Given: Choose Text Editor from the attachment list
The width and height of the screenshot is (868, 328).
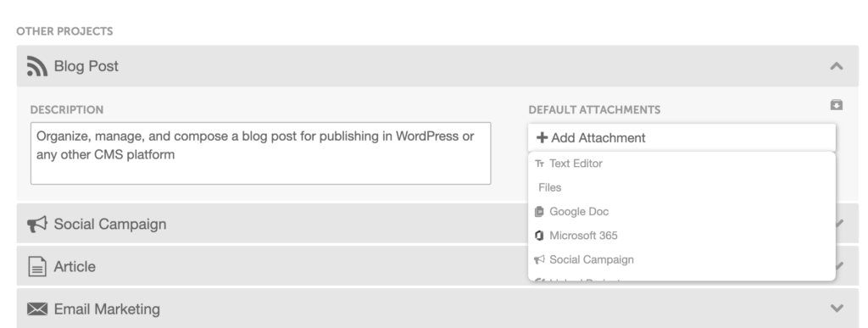Looking at the screenshot, I should [x=682, y=164].
